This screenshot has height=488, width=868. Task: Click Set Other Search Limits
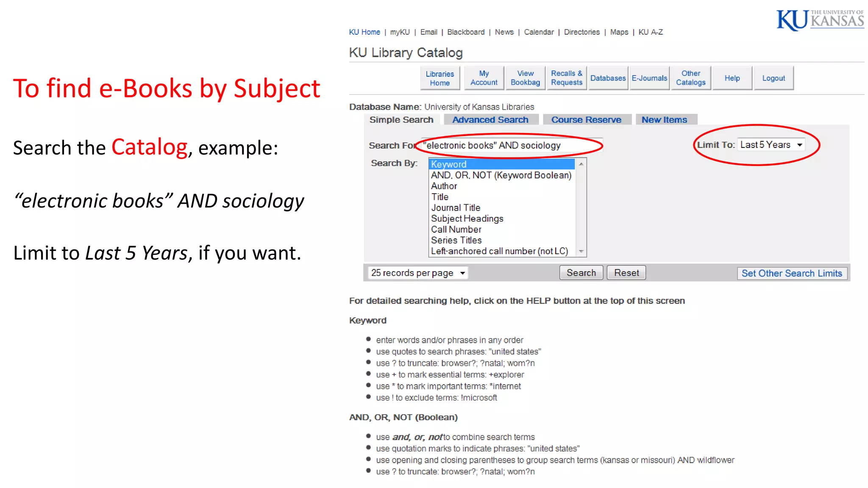(792, 274)
